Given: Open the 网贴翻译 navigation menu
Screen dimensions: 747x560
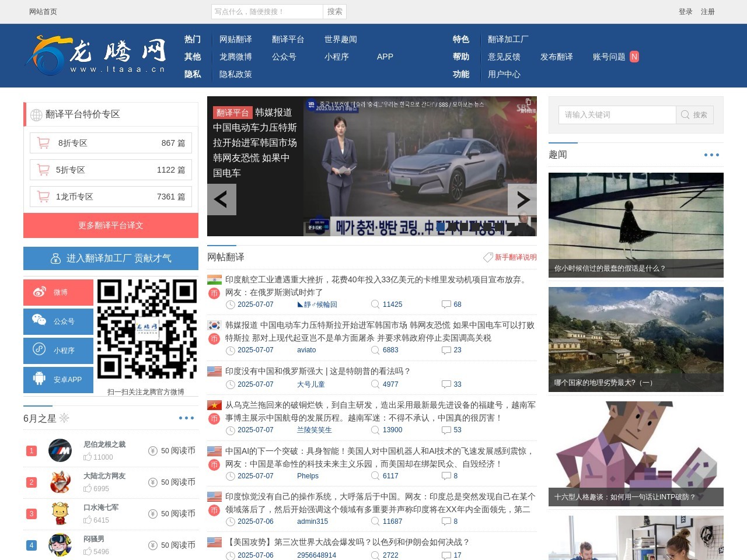Looking at the screenshot, I should coord(236,39).
